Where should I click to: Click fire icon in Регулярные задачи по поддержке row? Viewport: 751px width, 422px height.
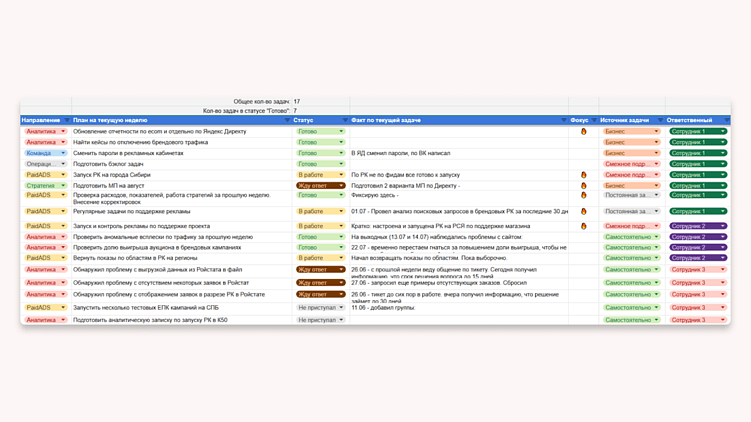coord(583,211)
